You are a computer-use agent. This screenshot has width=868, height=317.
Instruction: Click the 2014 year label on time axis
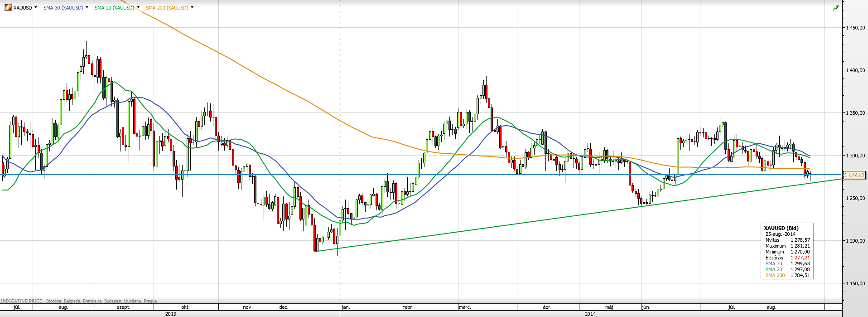[x=590, y=314]
